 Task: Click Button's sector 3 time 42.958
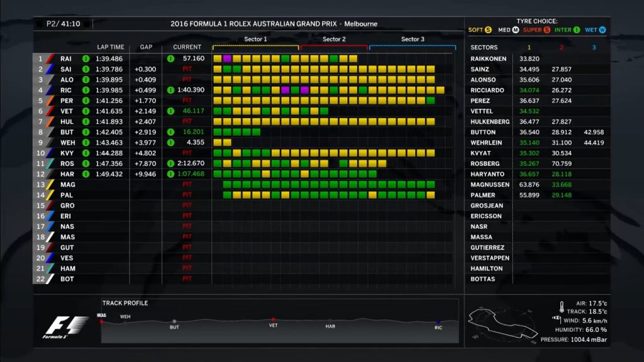[x=594, y=132]
